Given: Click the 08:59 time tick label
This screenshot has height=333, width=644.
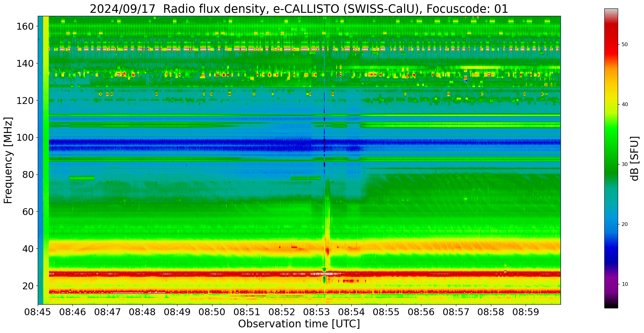Looking at the screenshot, I should (x=526, y=312).
